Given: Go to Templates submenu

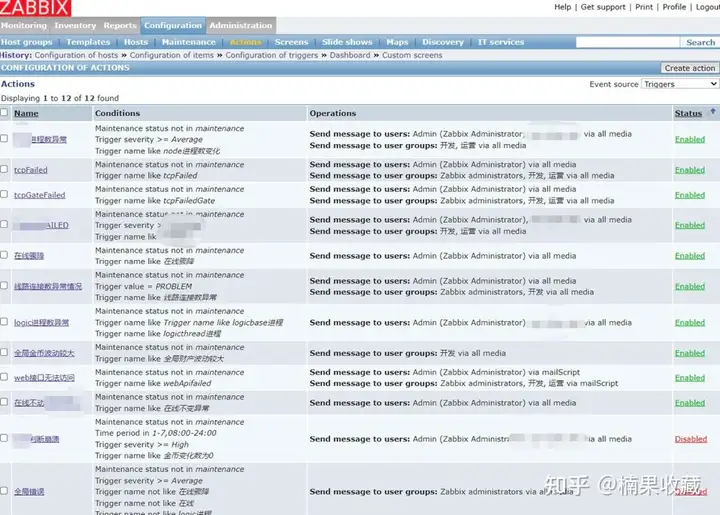Looking at the screenshot, I should 88,42.
